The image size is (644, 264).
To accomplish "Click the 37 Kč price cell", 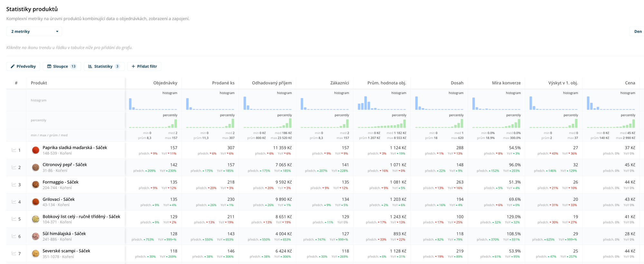I will 630,148.
